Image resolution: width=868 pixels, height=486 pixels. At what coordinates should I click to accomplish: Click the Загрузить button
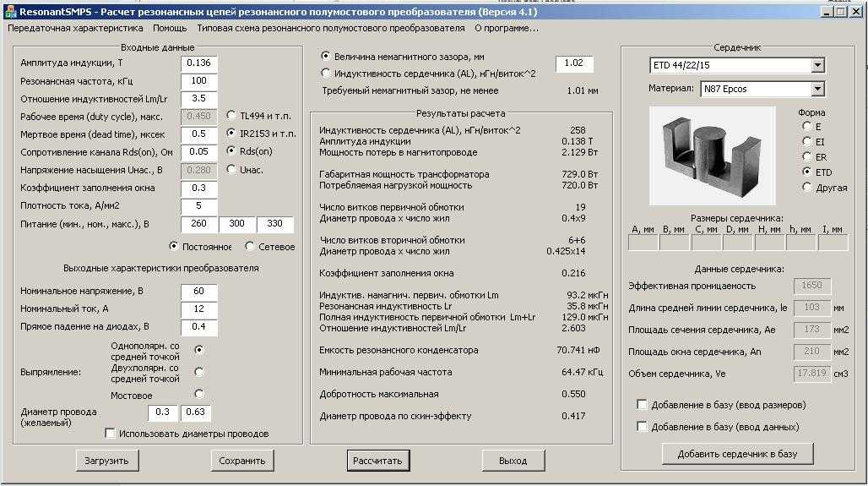coord(107,461)
